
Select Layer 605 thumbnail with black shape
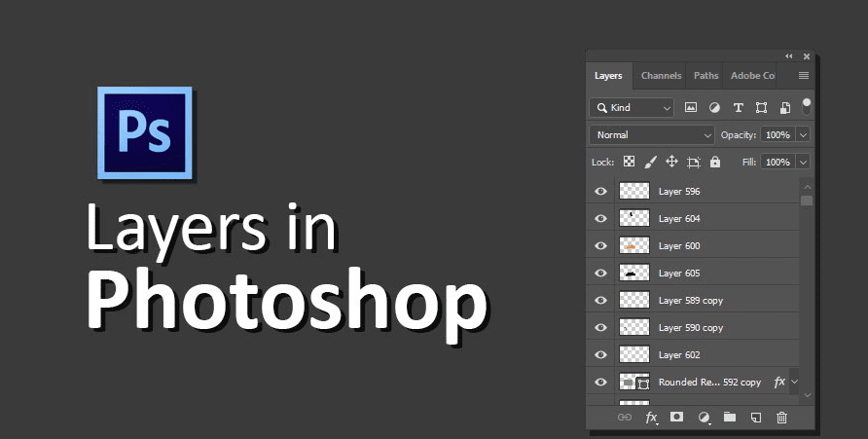(633, 273)
